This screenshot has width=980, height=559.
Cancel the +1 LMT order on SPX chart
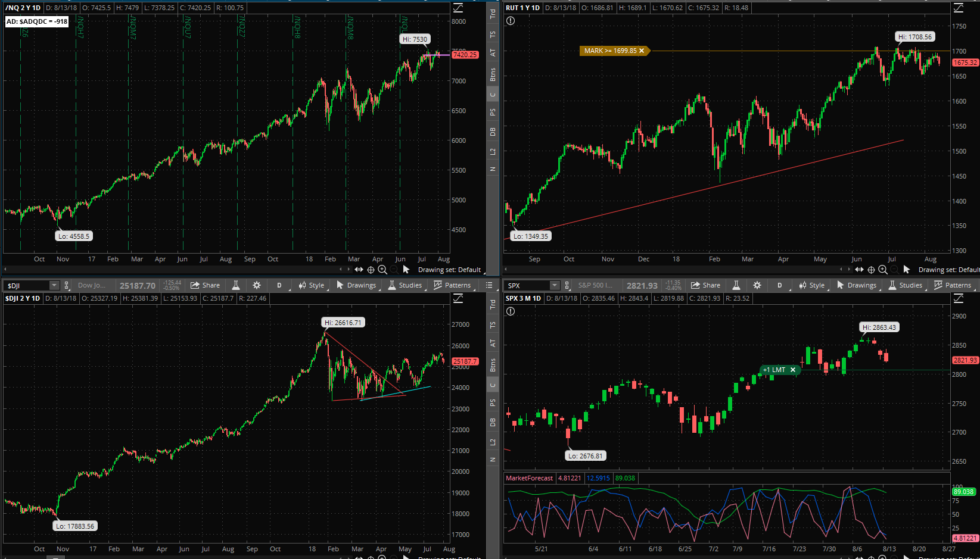point(793,370)
